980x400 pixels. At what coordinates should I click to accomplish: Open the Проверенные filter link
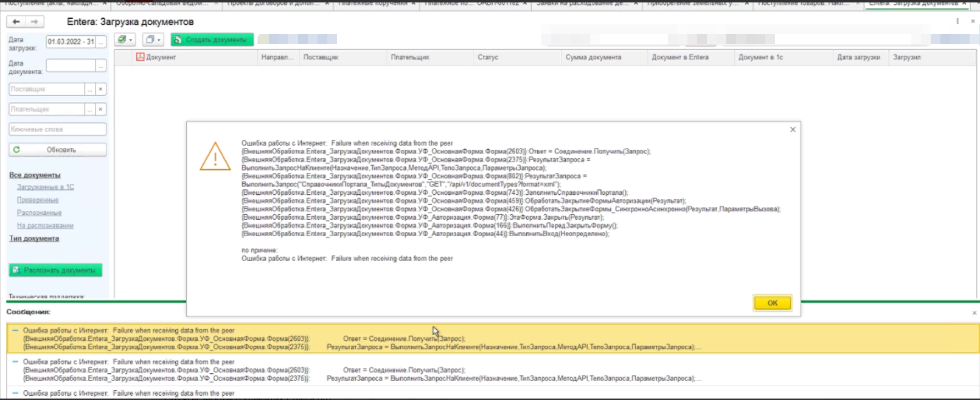tap(38, 200)
